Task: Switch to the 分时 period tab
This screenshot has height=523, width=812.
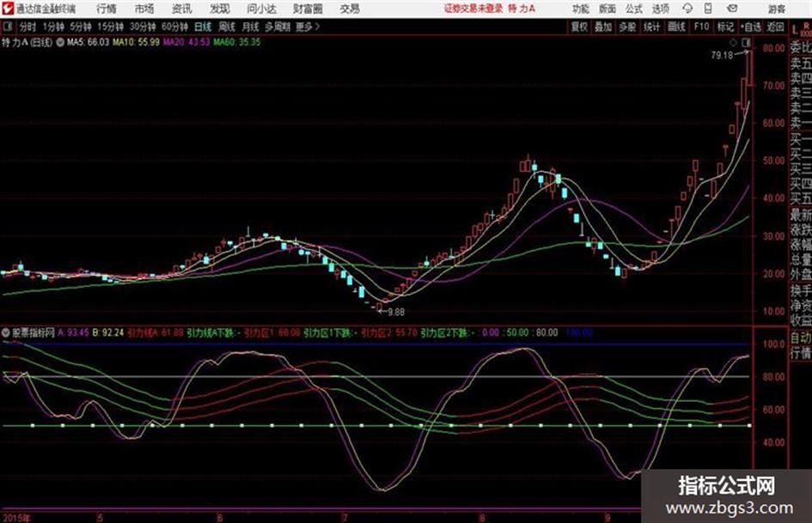Action: pyautogui.click(x=27, y=27)
